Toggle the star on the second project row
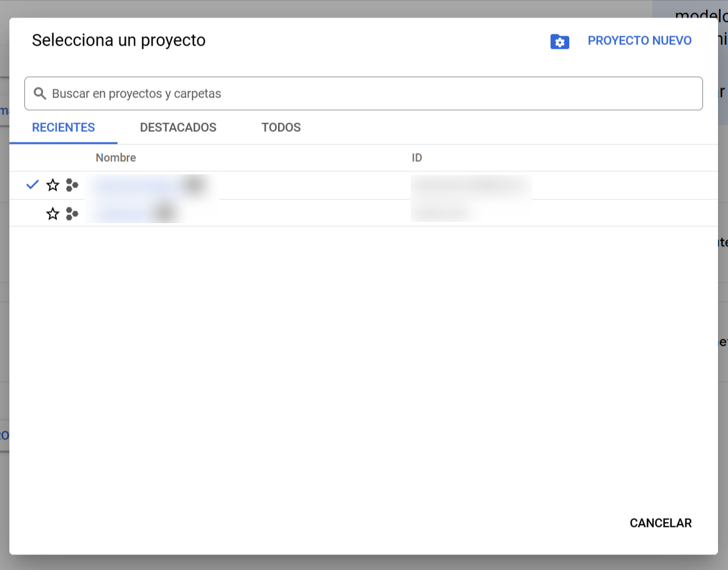 tap(53, 214)
